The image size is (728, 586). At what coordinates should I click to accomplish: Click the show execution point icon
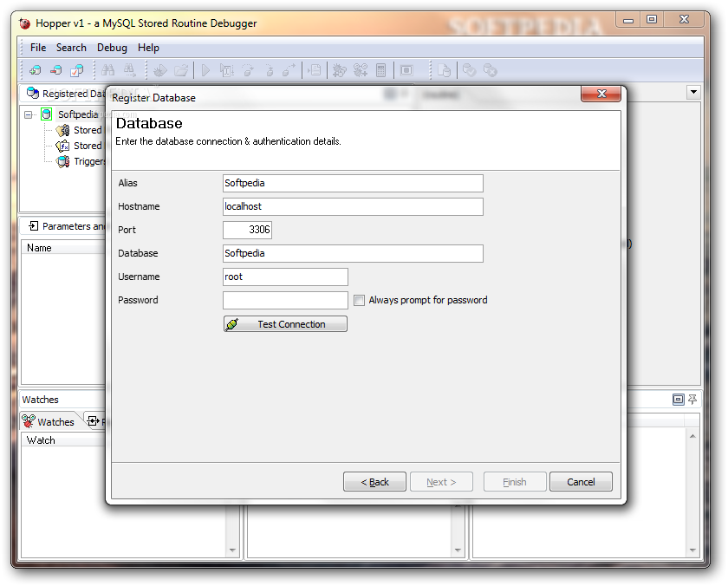tap(315, 70)
